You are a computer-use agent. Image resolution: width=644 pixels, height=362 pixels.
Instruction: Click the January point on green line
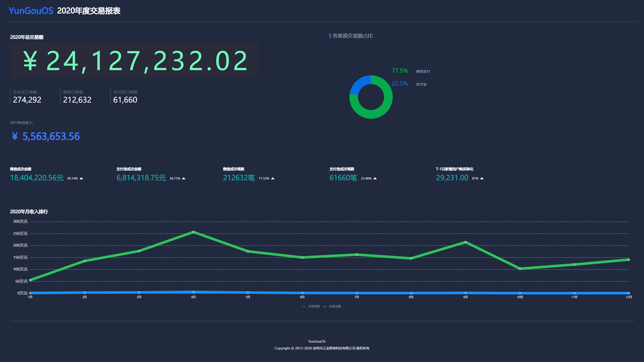click(x=30, y=280)
